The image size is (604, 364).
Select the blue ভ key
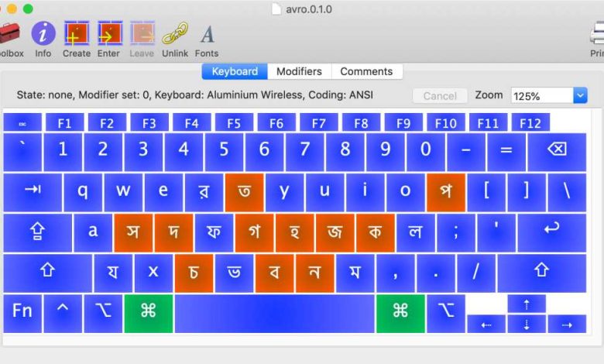click(x=234, y=273)
